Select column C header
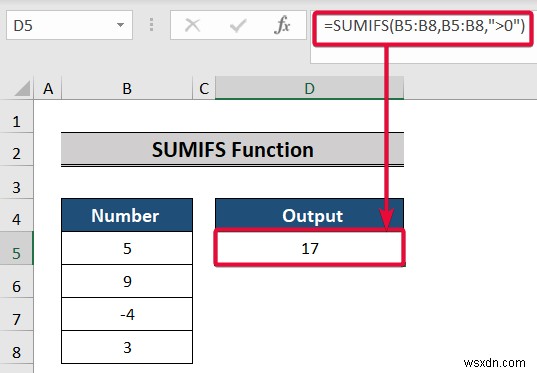This screenshot has width=537, height=373. pyautogui.click(x=204, y=89)
